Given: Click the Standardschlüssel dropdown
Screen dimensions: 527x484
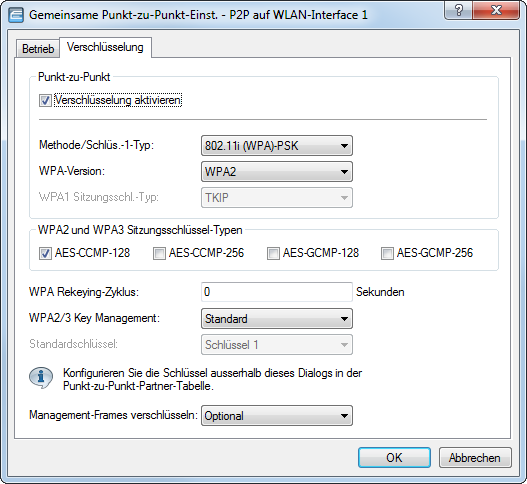Looking at the screenshot, I should pyautogui.click(x=277, y=345).
